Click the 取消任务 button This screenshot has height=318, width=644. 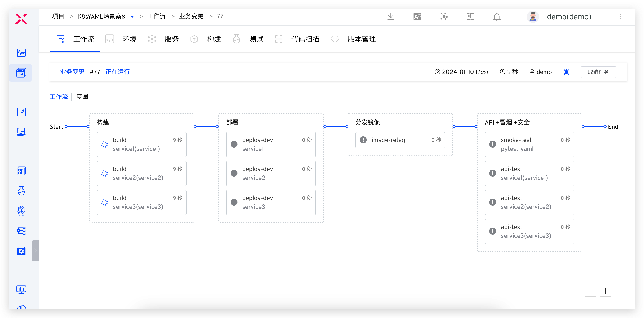(598, 72)
